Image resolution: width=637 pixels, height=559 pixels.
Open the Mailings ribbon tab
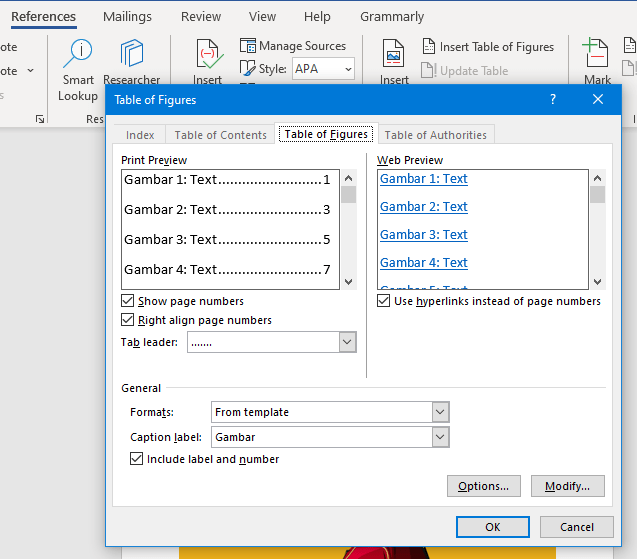127,17
